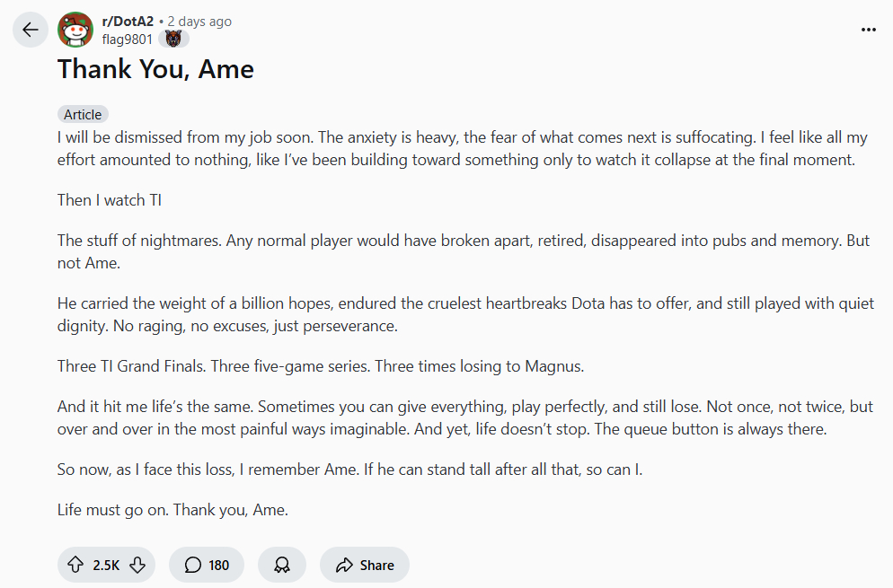Downvote the Thank You, Ame post
The height and width of the screenshot is (588, 893).
(x=137, y=565)
